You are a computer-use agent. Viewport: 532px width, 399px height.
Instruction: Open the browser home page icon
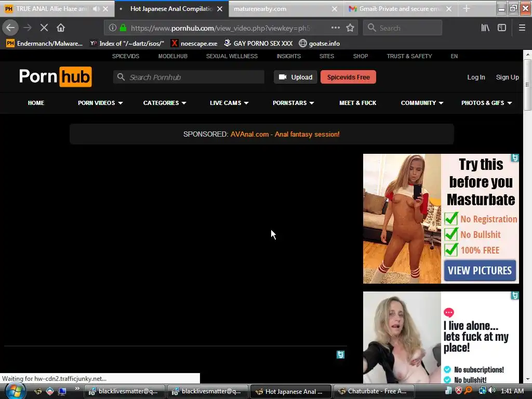point(61,28)
